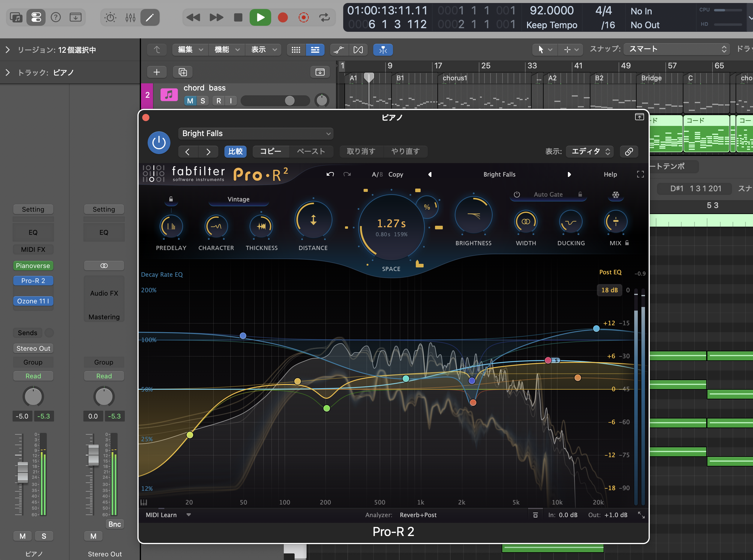Toggle the Cycle loop button
Image resolution: width=753 pixels, height=560 pixels.
(x=324, y=17)
